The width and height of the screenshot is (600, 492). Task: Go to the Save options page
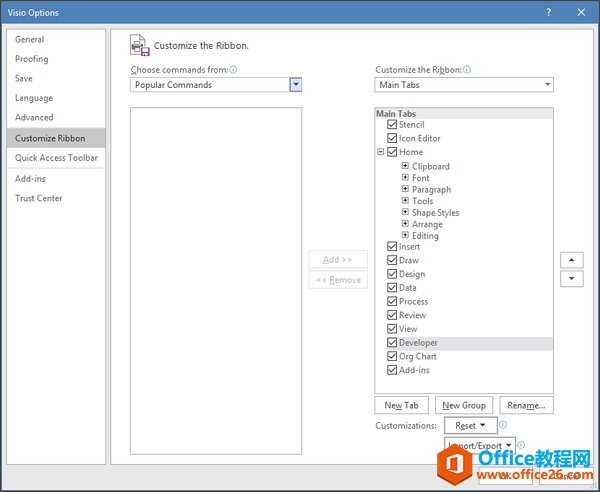[x=24, y=78]
